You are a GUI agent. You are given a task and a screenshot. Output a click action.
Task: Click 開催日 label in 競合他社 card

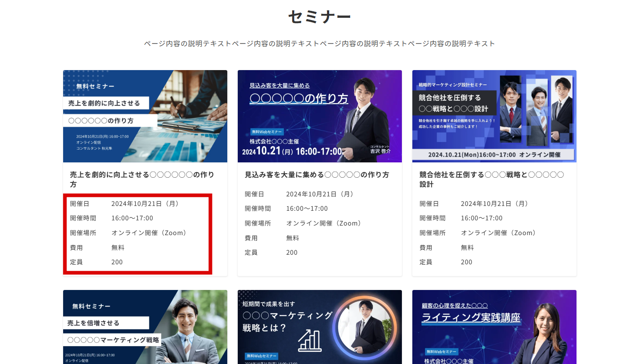pos(429,204)
